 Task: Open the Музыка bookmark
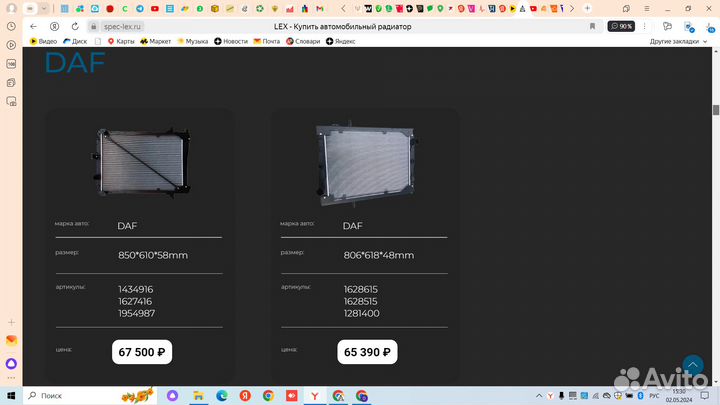pyautogui.click(x=193, y=41)
